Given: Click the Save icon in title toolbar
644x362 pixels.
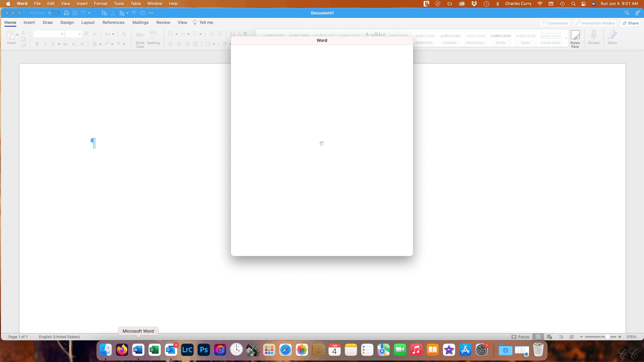Looking at the screenshot, I should [75, 13].
